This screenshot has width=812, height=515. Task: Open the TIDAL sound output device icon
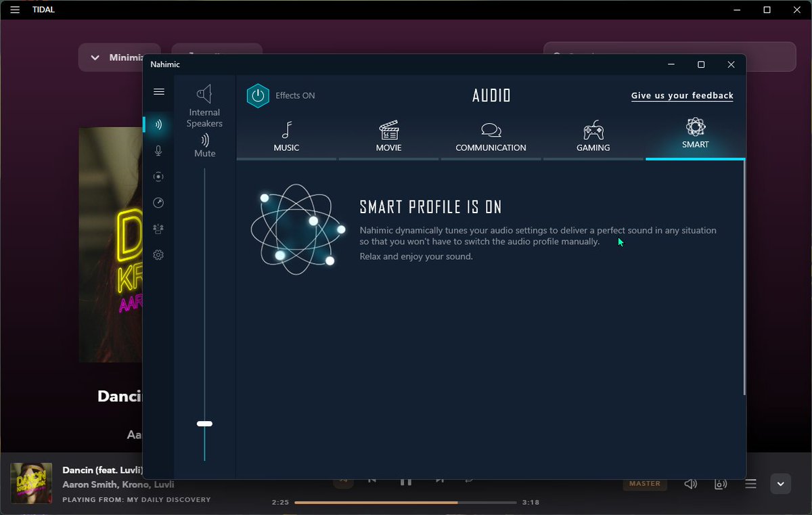tap(721, 484)
